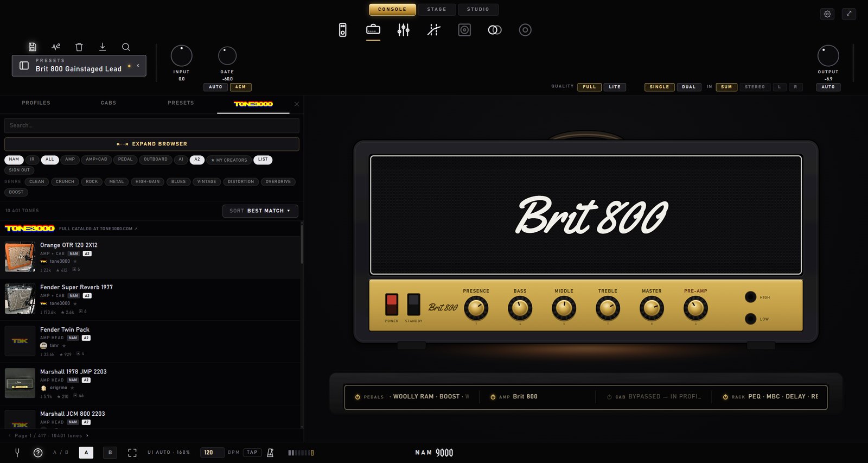Toggle the 4CM button
The height and width of the screenshot is (463, 868).
[x=240, y=87]
